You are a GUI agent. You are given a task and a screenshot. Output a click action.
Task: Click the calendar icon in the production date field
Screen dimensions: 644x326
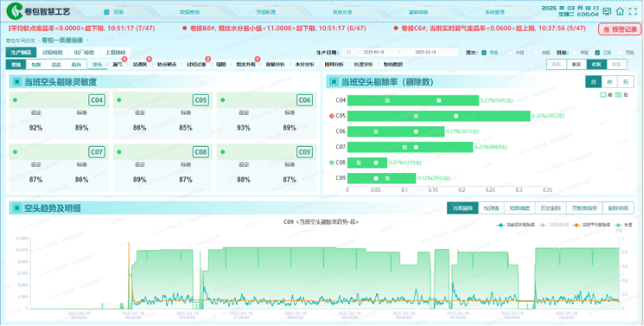click(348, 52)
